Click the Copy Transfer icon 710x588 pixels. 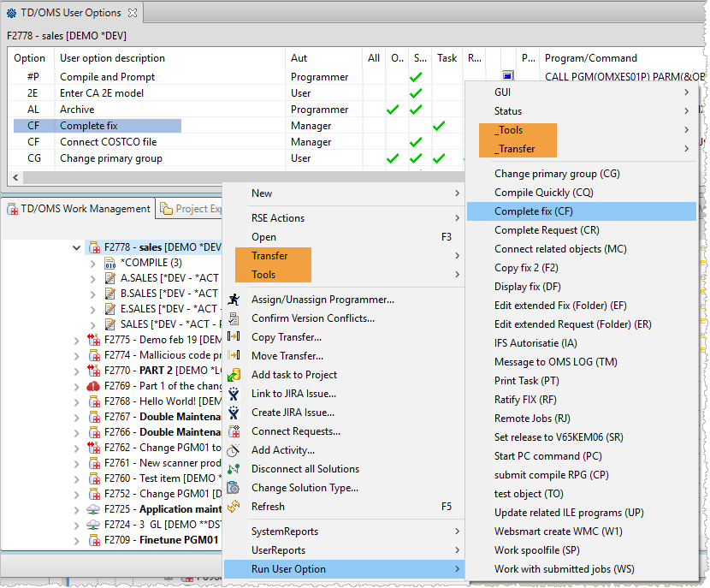click(x=234, y=337)
